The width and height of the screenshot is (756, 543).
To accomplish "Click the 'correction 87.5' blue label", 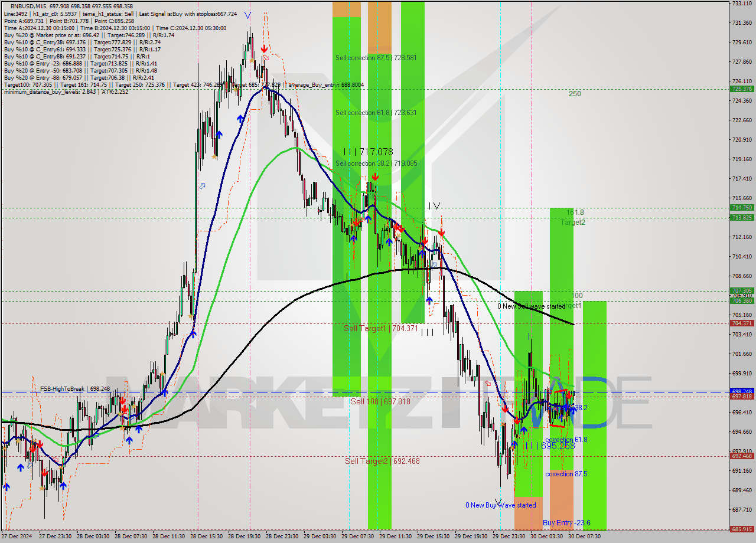I will point(566,474).
